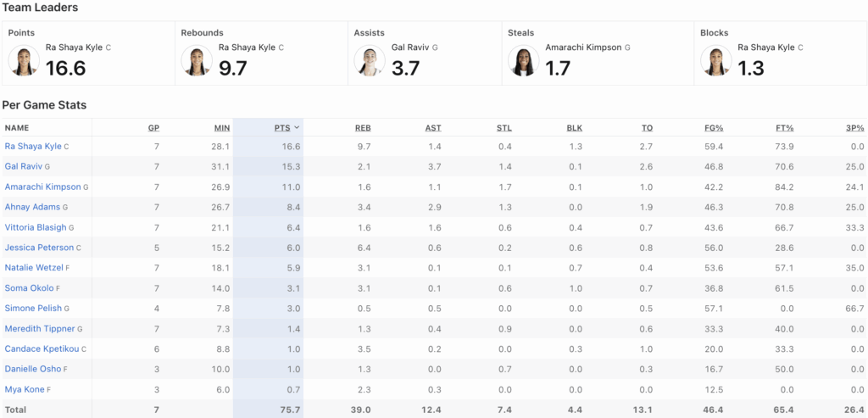Sort the table by REB column
Image resolution: width=868 pixels, height=418 pixels.
coord(362,128)
